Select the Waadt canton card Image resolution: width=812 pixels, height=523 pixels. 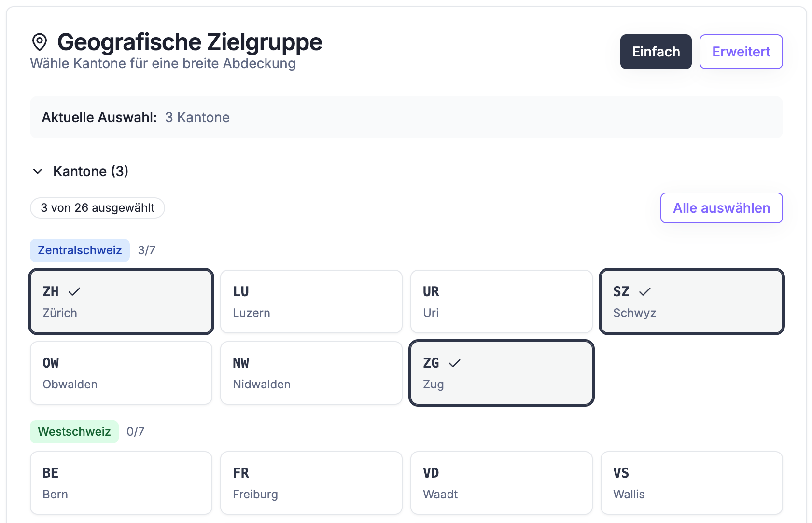click(501, 483)
